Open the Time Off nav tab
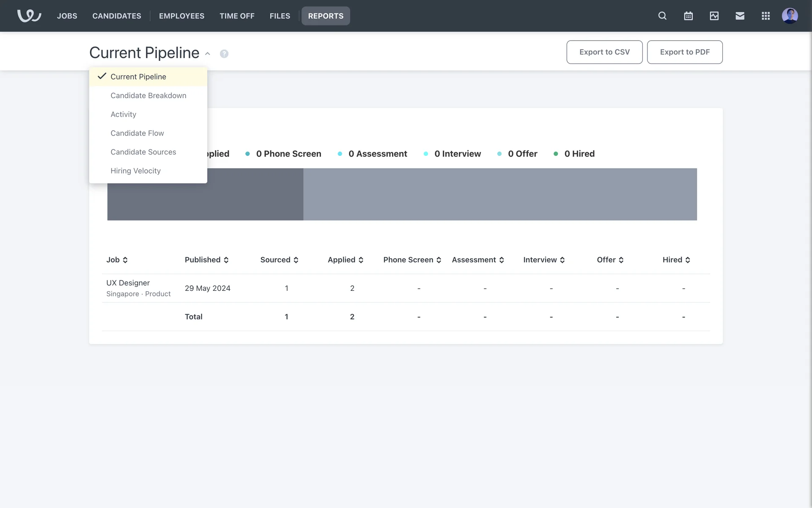 pyautogui.click(x=237, y=16)
